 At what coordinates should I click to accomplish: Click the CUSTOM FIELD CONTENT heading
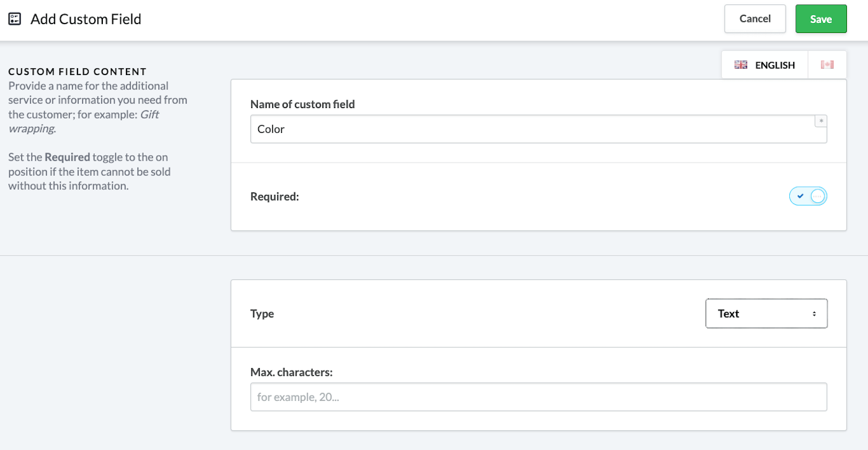77,72
